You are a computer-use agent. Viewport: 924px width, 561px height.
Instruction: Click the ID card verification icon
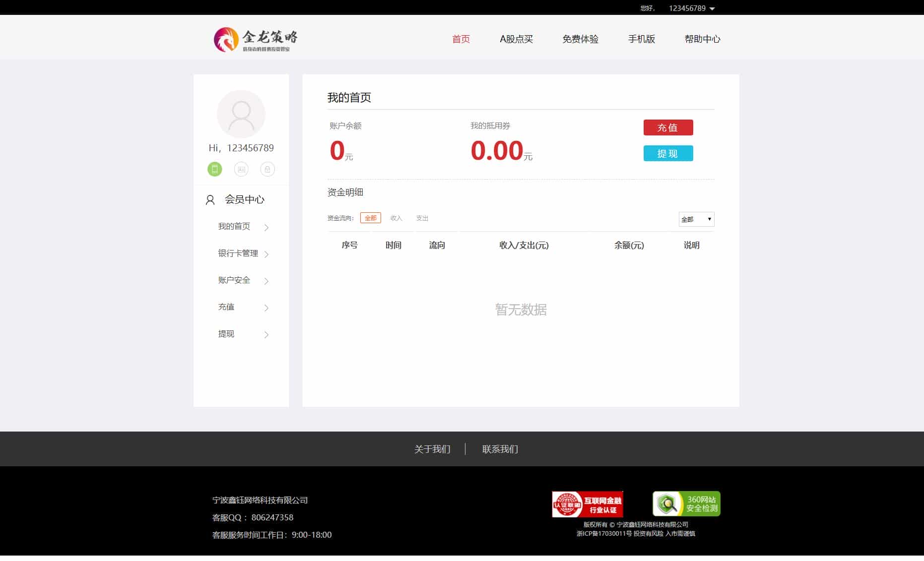(241, 169)
